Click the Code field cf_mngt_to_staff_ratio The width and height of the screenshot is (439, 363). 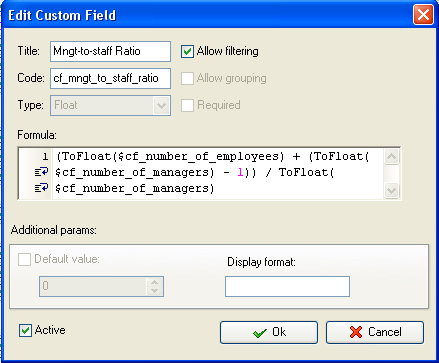pyautogui.click(x=110, y=78)
